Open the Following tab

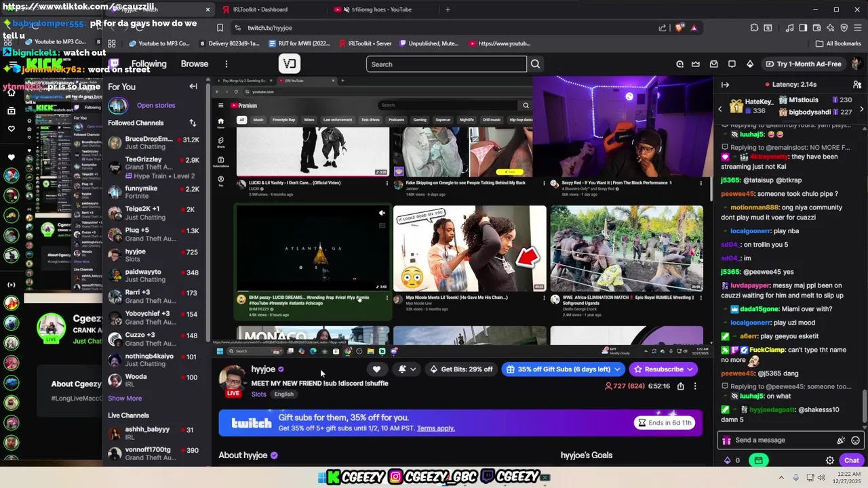click(x=149, y=64)
